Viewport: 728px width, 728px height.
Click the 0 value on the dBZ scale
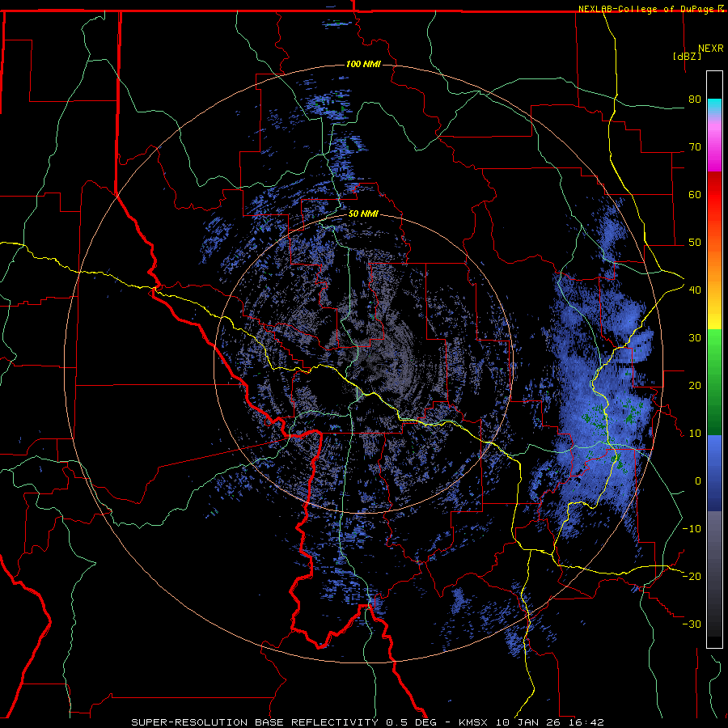click(x=698, y=481)
